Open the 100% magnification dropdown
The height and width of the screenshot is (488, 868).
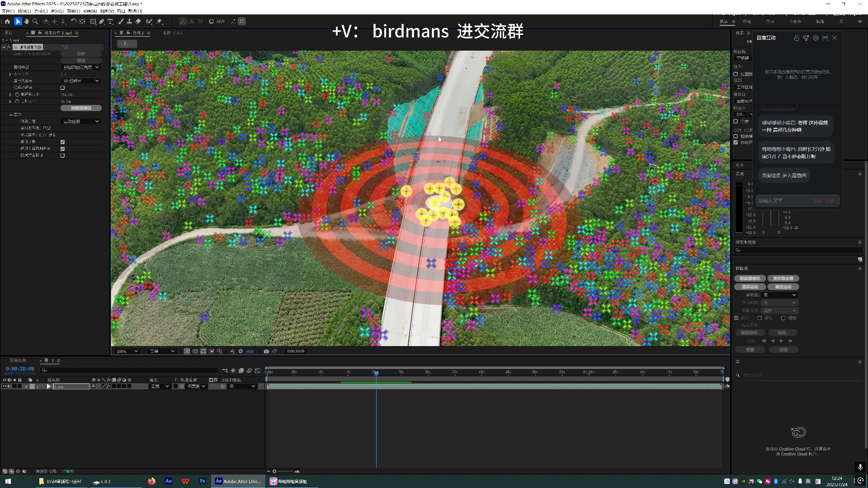(x=127, y=351)
